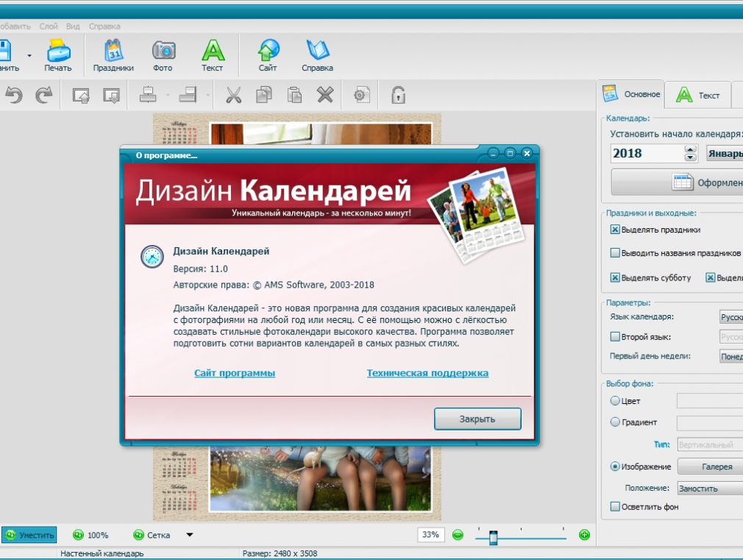Open the Праздники holidays calendar icon
Viewport: 743px width, 560px height.
click(x=113, y=50)
